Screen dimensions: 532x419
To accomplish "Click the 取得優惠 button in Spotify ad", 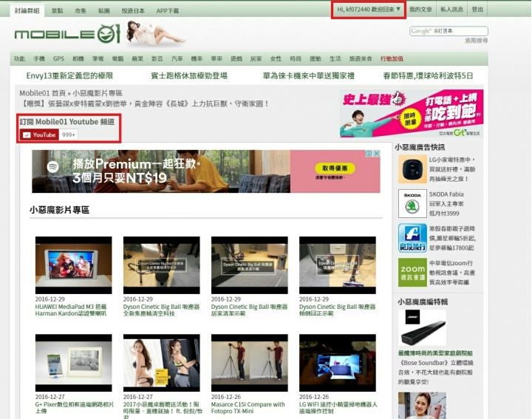I will click(x=335, y=168).
